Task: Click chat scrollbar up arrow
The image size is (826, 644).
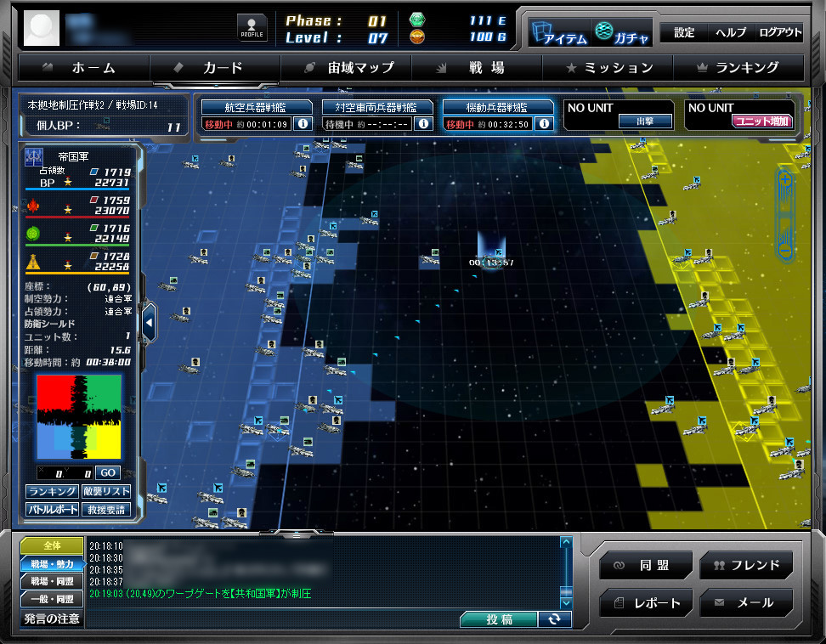Action: pos(566,542)
